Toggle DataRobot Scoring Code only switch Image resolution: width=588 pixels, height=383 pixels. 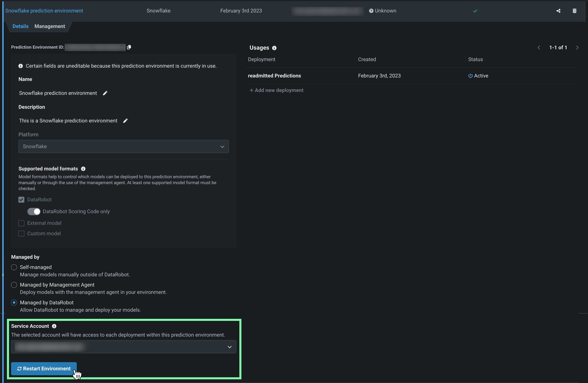click(34, 212)
